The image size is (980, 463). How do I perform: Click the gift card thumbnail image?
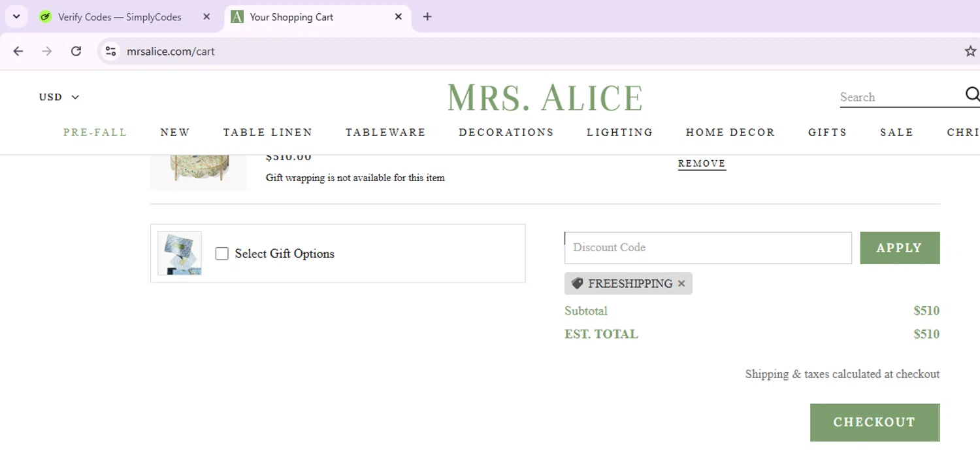pyautogui.click(x=180, y=253)
